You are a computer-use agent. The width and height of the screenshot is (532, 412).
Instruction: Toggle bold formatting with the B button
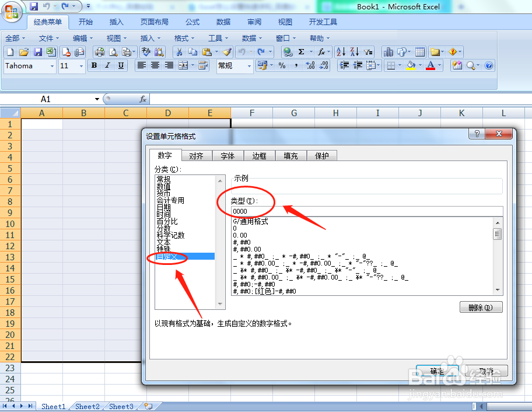pyautogui.click(x=94, y=65)
